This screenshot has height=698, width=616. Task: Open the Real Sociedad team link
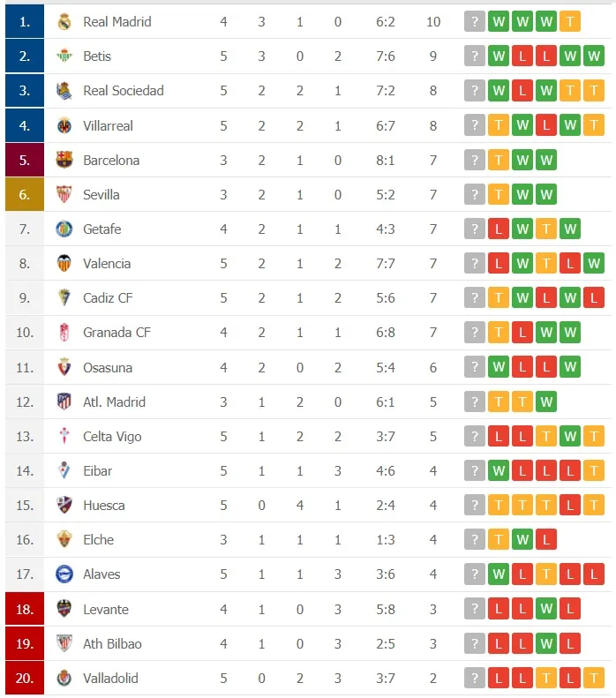tap(123, 90)
